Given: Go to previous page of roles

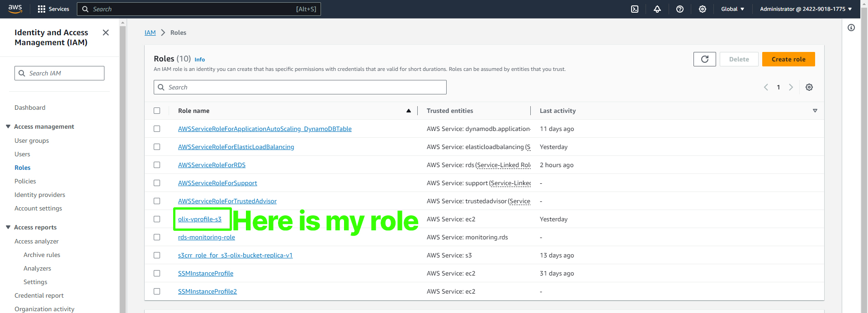Looking at the screenshot, I should tap(766, 87).
